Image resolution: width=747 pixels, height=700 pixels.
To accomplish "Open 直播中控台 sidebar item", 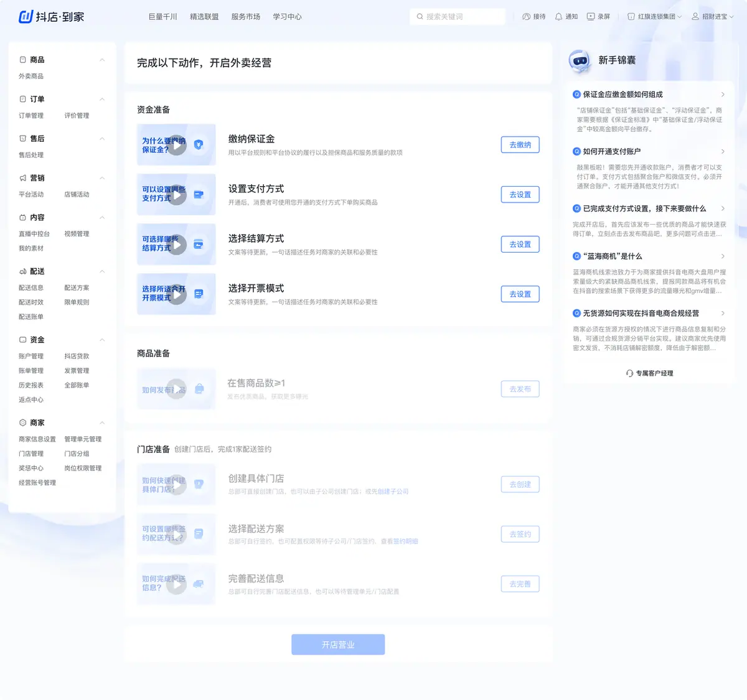I will [34, 234].
